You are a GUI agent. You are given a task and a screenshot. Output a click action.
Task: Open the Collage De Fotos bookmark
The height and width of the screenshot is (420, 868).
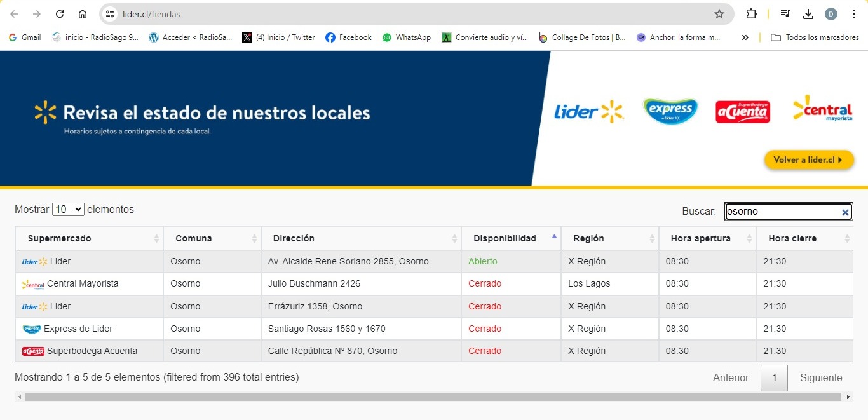[x=582, y=37]
